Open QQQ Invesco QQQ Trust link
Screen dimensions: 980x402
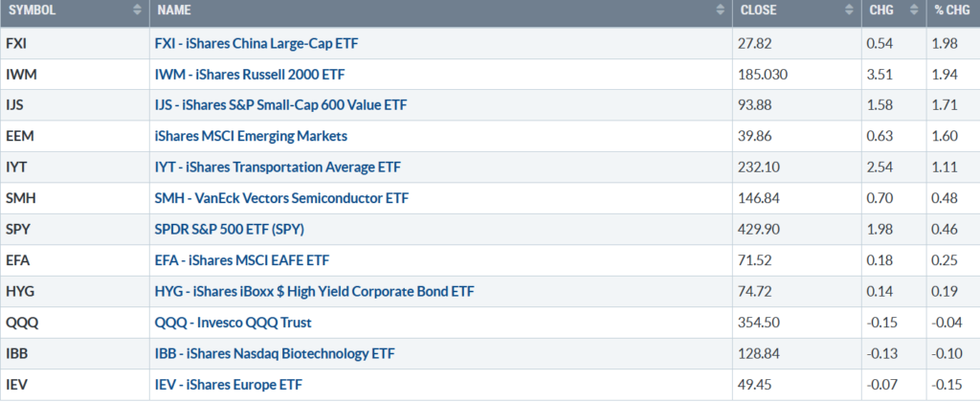(x=234, y=324)
